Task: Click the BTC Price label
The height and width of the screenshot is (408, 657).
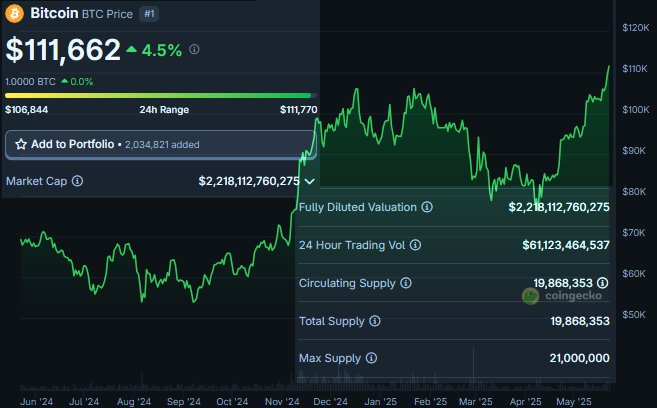Action: [107, 14]
